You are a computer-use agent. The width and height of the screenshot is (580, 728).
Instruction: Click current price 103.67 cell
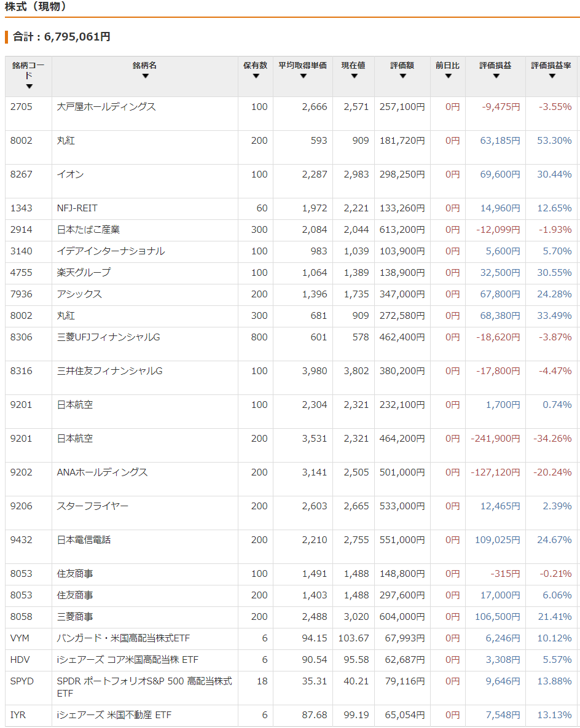(x=353, y=638)
